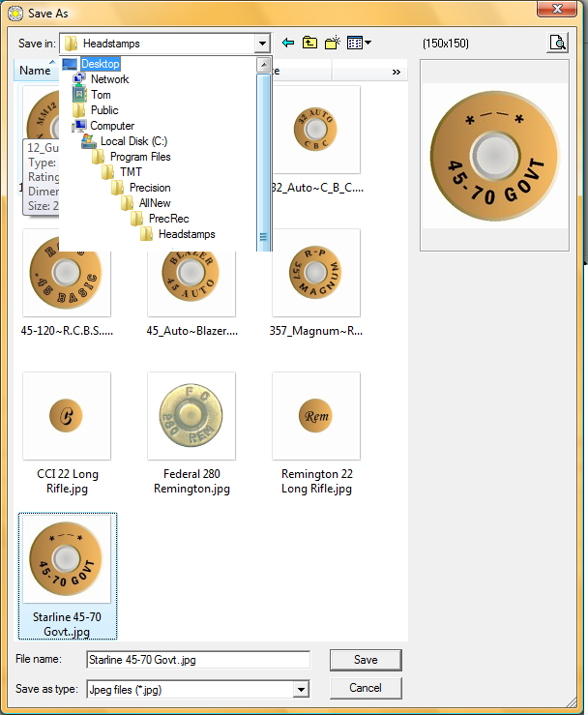
Task: Click the Save button
Action: point(366,660)
